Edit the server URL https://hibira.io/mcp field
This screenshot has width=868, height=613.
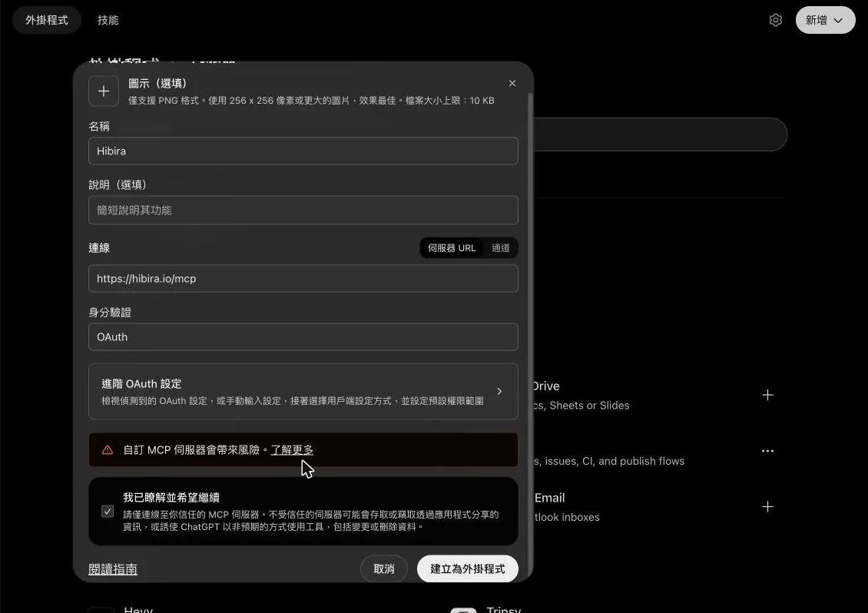(x=303, y=279)
